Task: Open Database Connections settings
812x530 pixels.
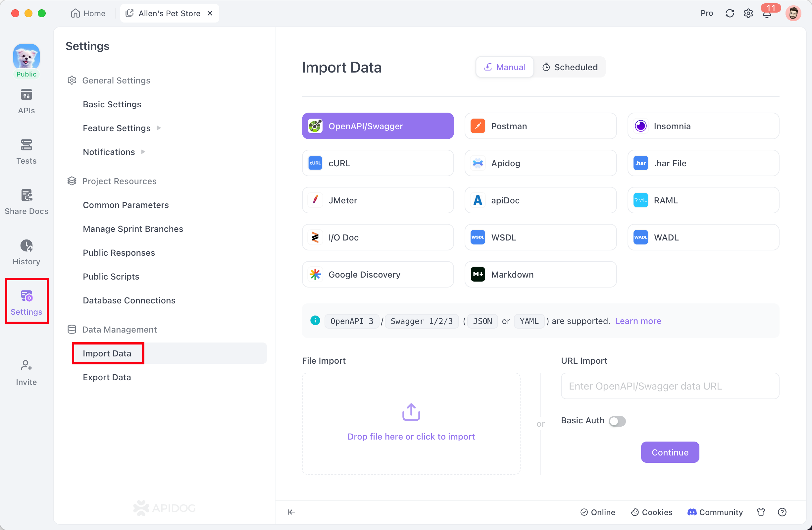Action: tap(129, 300)
